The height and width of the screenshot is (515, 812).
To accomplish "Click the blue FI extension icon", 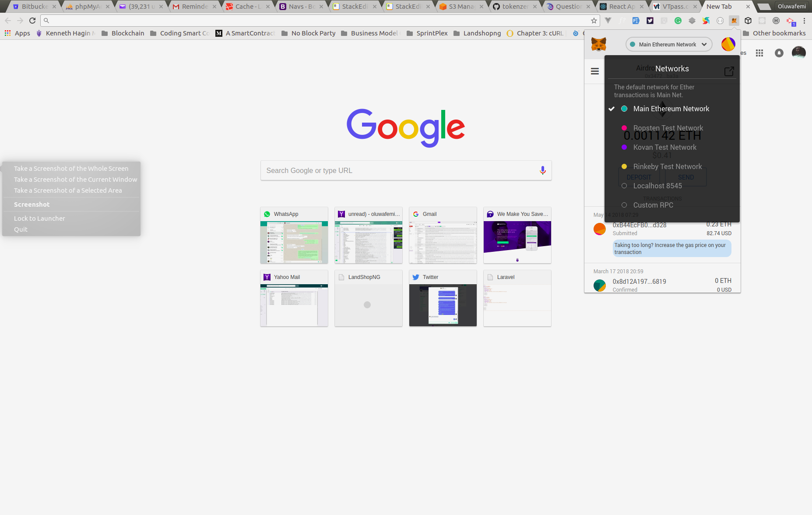I will 636,21.
